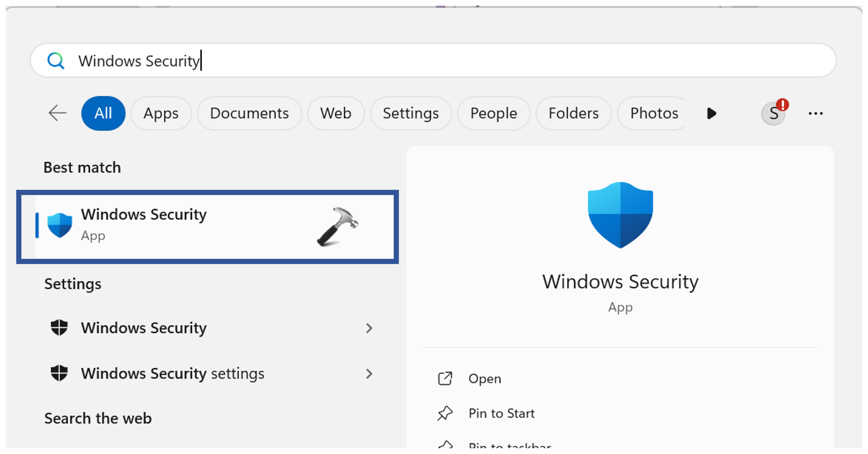The image size is (868, 454).
Task: Expand chevron of Windows Security under Settings
Action: (x=369, y=328)
